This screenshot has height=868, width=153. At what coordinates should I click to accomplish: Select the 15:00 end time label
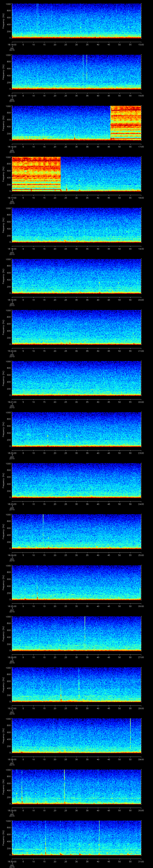pyautogui.click(x=141, y=44)
